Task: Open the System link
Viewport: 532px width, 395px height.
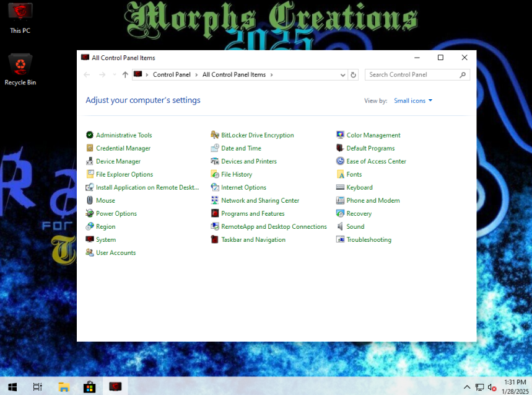Action: pyautogui.click(x=106, y=239)
